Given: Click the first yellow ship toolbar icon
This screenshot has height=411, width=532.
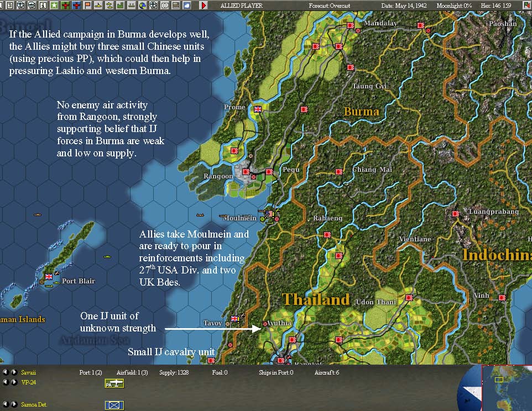Looking at the screenshot, I should point(98,6).
